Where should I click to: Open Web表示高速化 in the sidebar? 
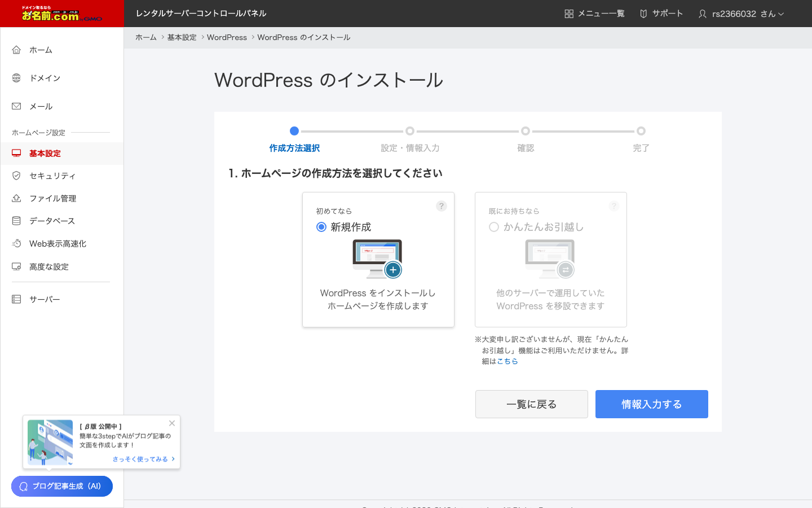pyautogui.click(x=62, y=243)
